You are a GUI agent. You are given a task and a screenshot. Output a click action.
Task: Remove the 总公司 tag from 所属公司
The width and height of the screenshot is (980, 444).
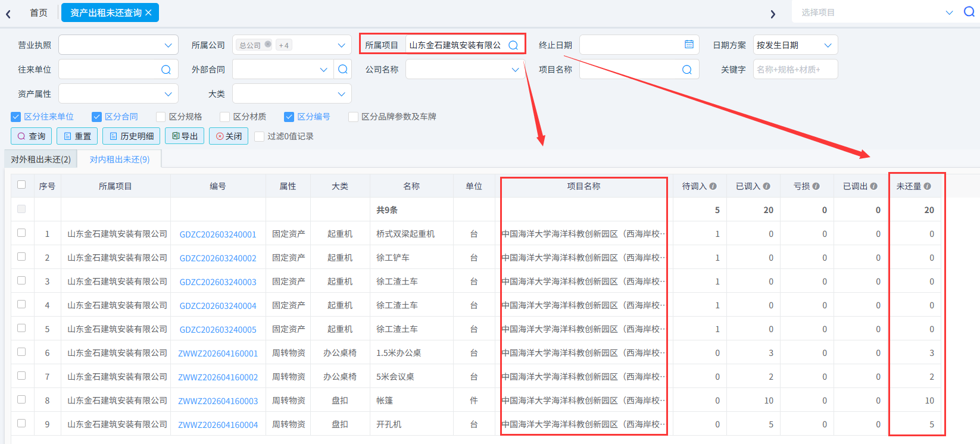coord(268,44)
